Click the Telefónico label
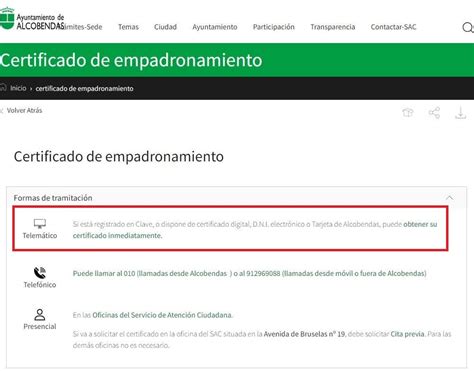Viewport: 474px width, 371px height. point(40,285)
